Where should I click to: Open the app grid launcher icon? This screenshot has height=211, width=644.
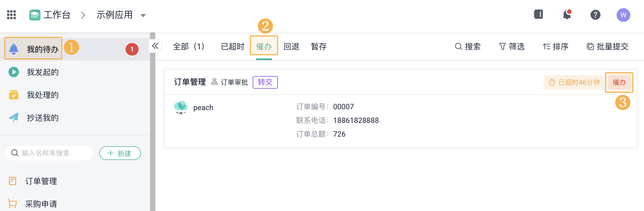point(11,15)
